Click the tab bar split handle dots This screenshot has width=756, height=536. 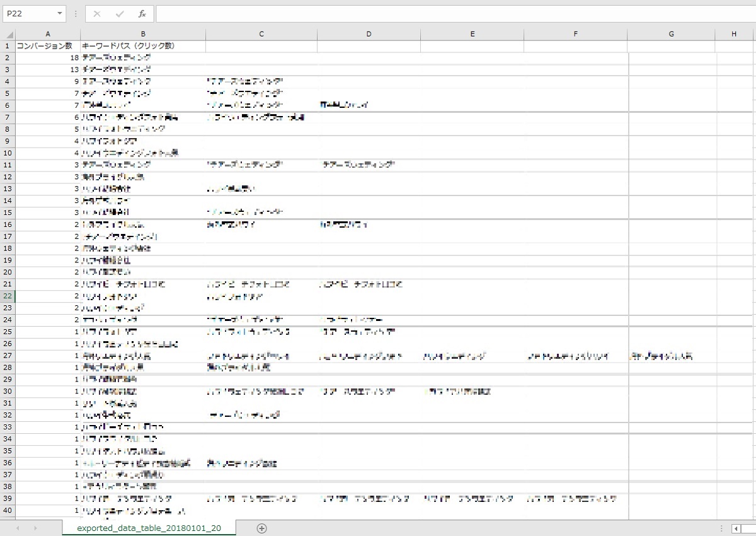coord(722,528)
